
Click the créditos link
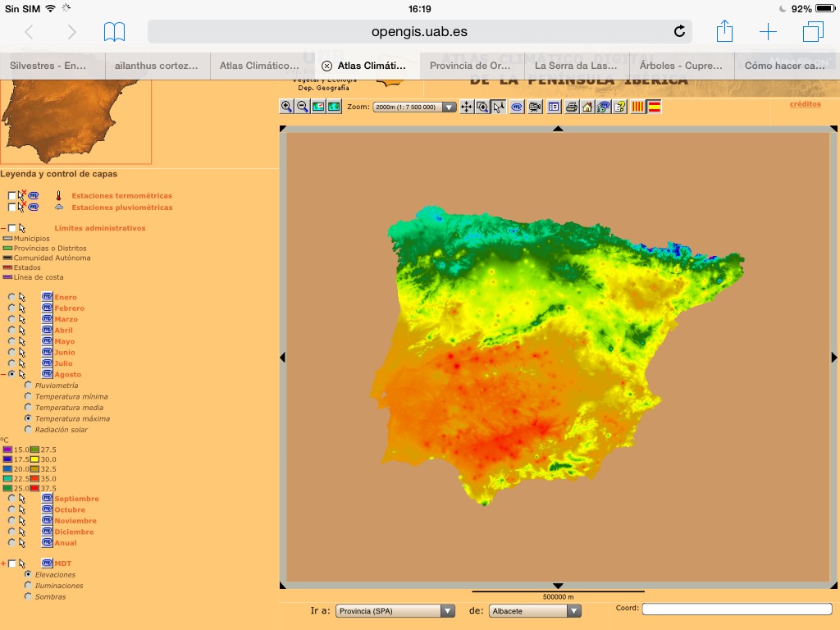[x=805, y=104]
